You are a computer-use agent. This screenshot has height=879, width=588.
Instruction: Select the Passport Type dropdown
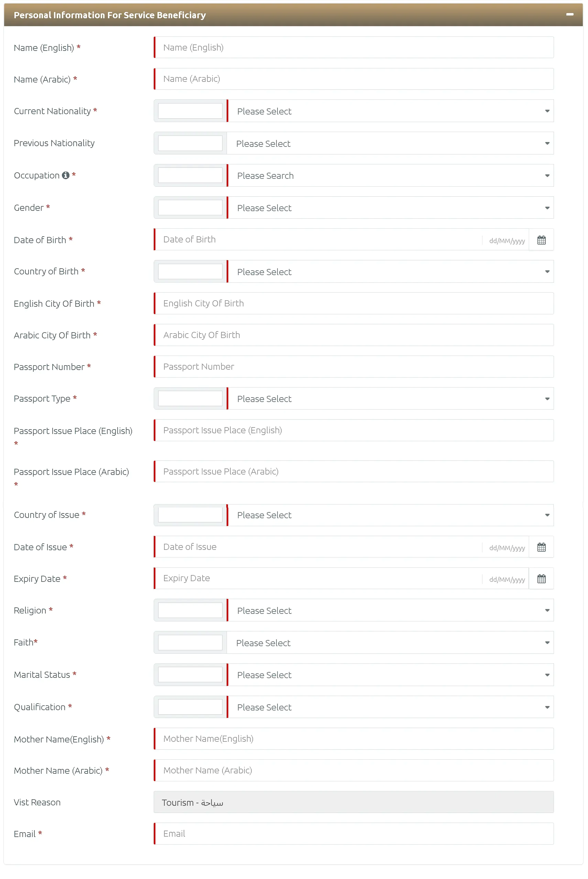click(x=390, y=399)
